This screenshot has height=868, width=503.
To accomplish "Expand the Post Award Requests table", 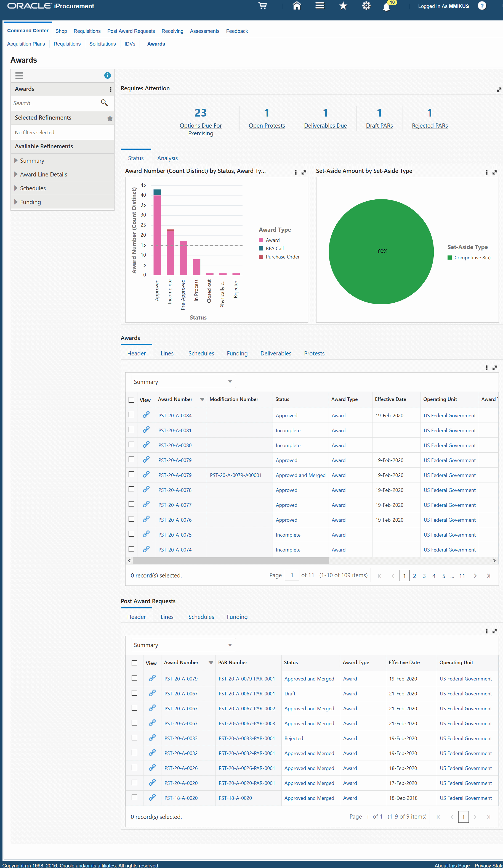I will click(495, 631).
